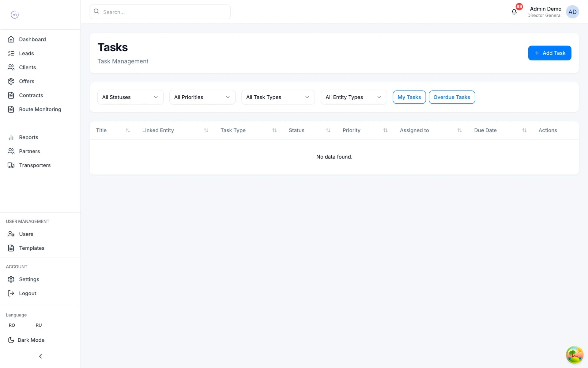The image size is (588, 368).
Task: Focus the Search input field
Action: coord(160,12)
